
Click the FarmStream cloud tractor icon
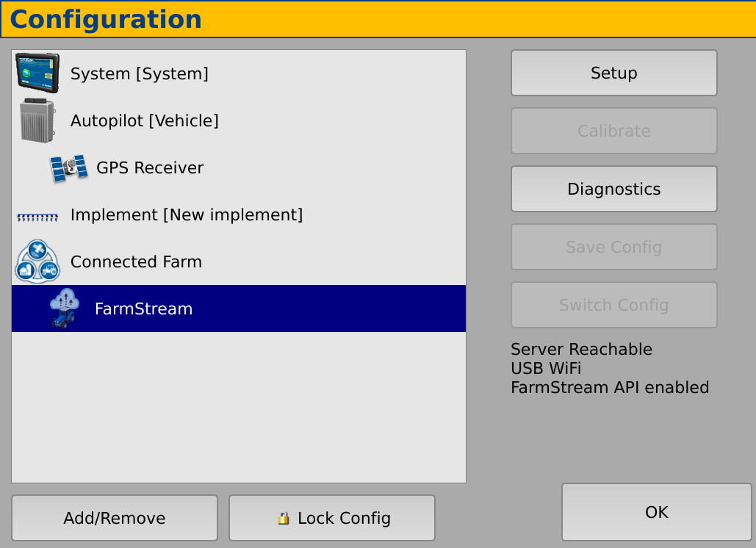65,309
